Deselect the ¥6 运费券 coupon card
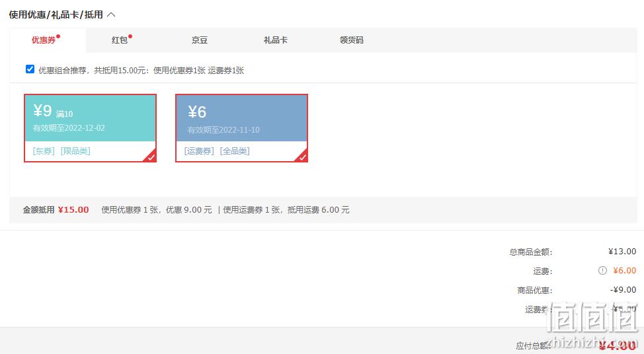The width and height of the screenshot is (644, 354). [241, 128]
